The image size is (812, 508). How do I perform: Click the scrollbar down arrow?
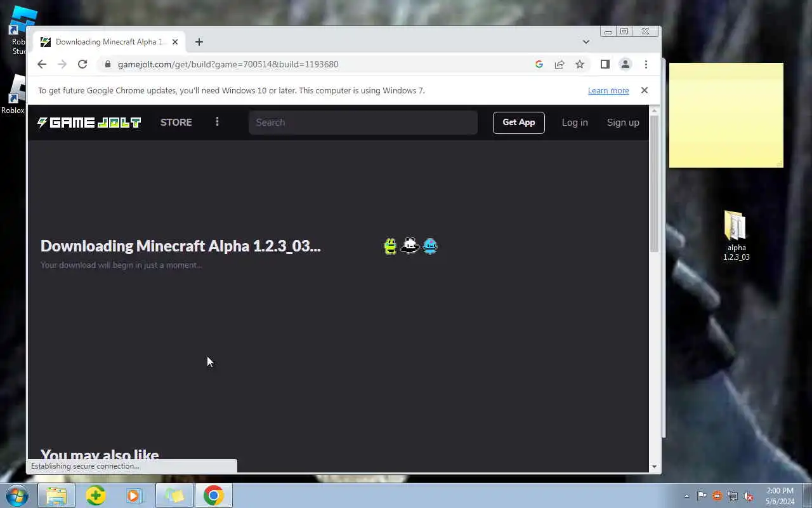coord(655,467)
